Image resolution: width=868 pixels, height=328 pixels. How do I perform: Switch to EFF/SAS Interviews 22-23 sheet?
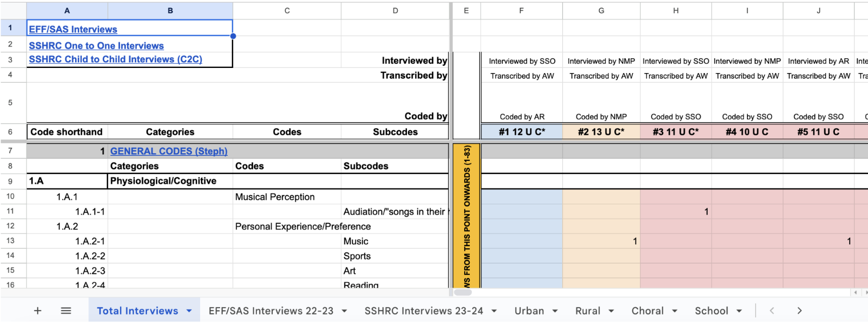tap(271, 311)
